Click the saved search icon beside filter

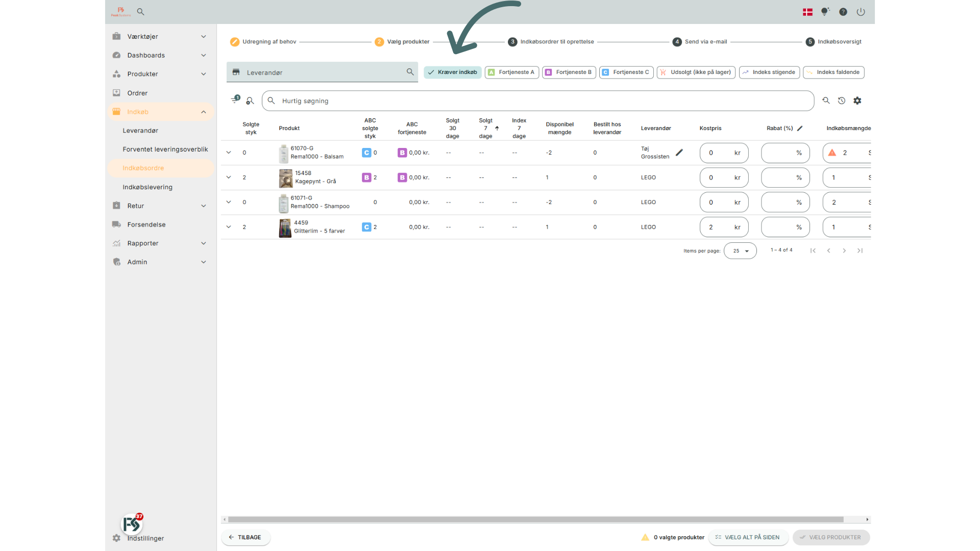coord(250,101)
